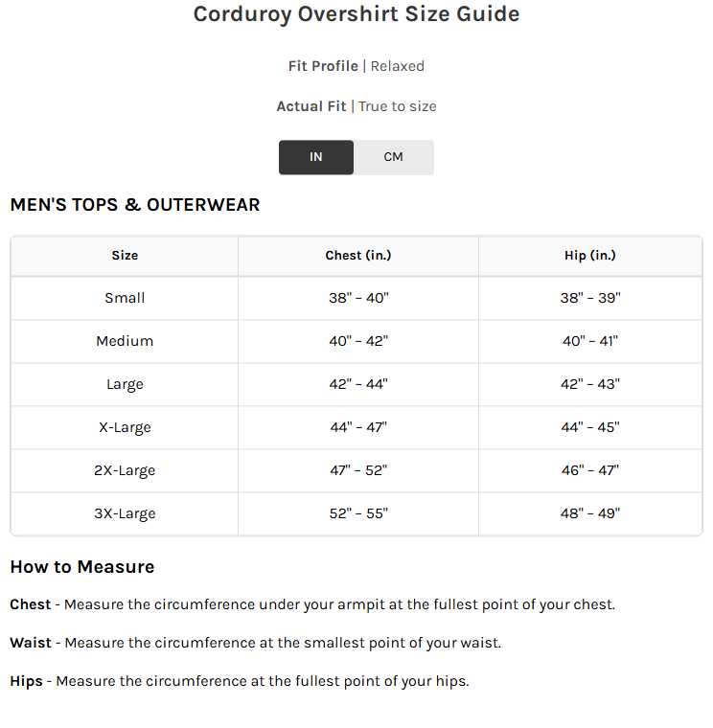713x728 pixels.
Task: Select the X-Large size row label
Action: coord(125,427)
